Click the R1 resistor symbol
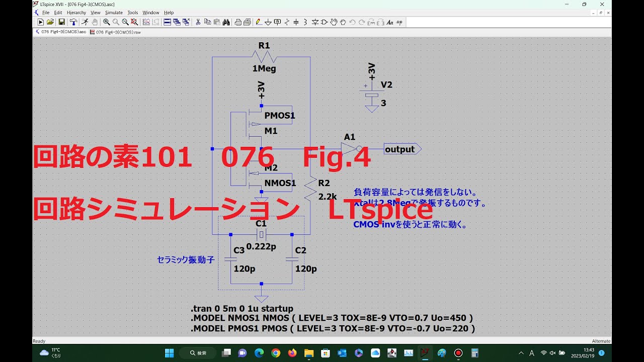 click(x=264, y=56)
